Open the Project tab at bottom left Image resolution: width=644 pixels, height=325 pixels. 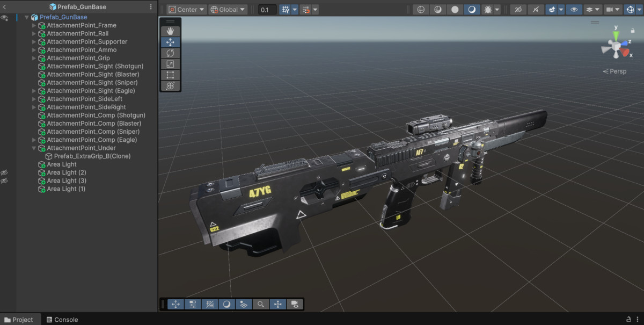[20, 319]
